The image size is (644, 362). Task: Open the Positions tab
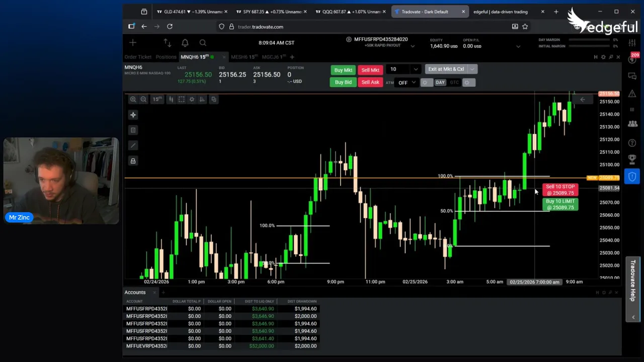click(x=166, y=57)
